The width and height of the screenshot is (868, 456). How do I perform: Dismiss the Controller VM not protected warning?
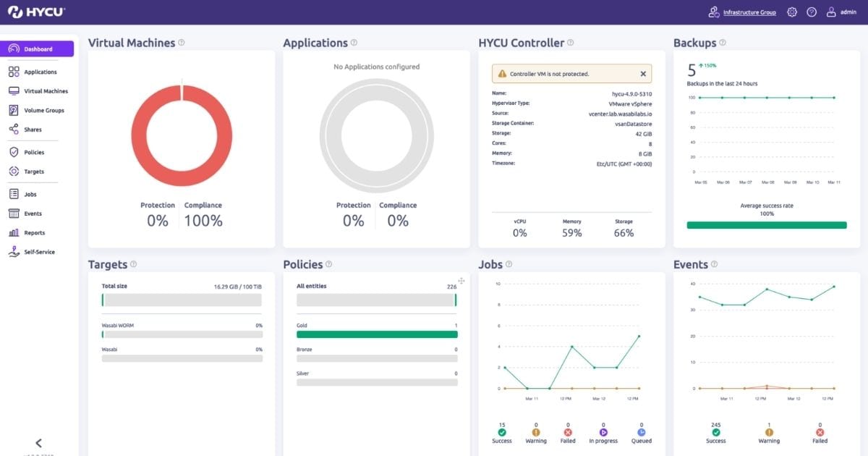pos(643,74)
